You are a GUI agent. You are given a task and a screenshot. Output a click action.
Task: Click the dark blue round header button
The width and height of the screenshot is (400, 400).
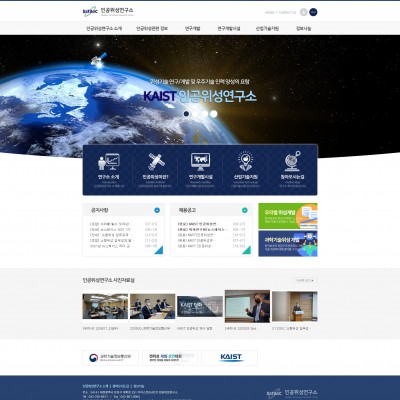point(313,12)
